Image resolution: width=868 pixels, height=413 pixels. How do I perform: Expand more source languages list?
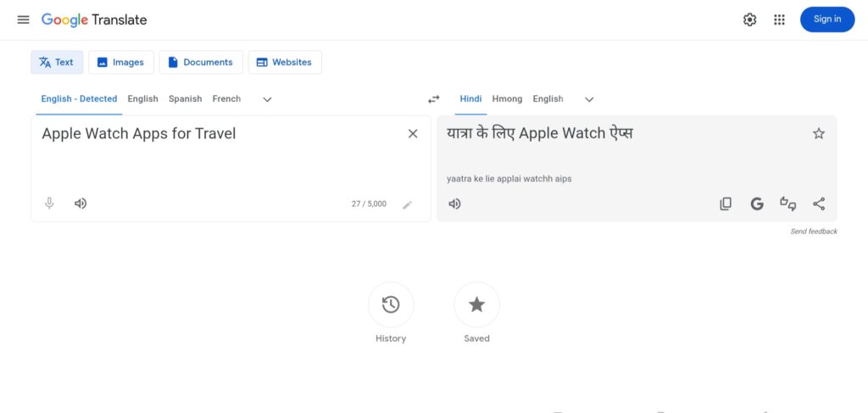[267, 100]
